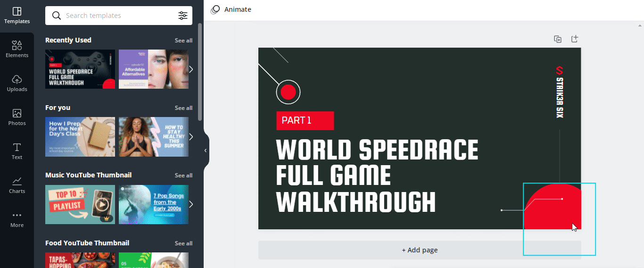Select the red S logo icon on canvas
Screen dimensions: 644x268
pyautogui.click(x=560, y=70)
